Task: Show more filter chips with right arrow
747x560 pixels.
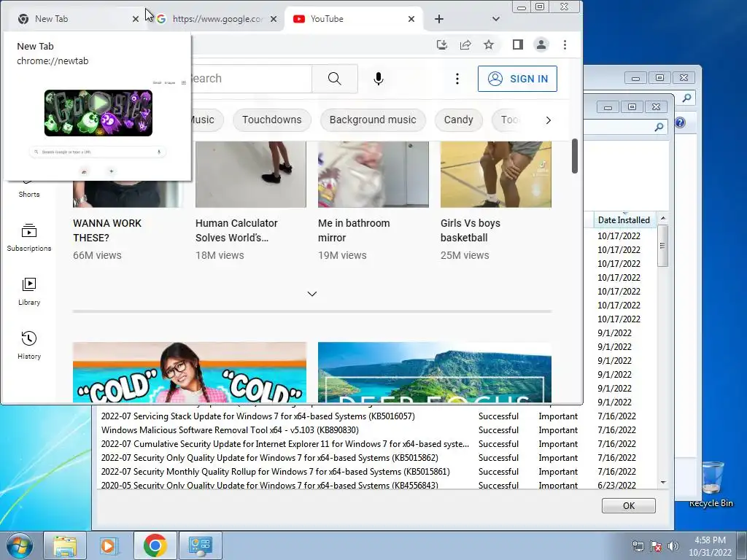Action: (x=549, y=120)
